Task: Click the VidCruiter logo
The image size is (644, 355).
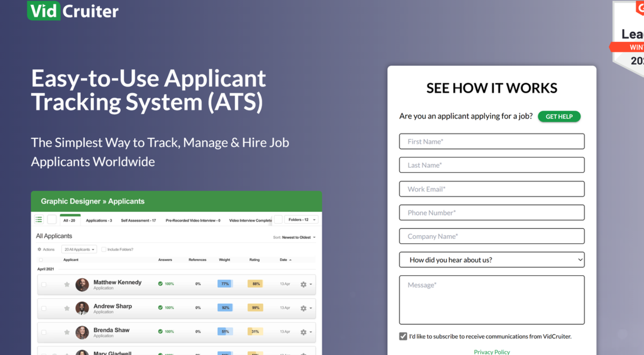Action: (73, 10)
